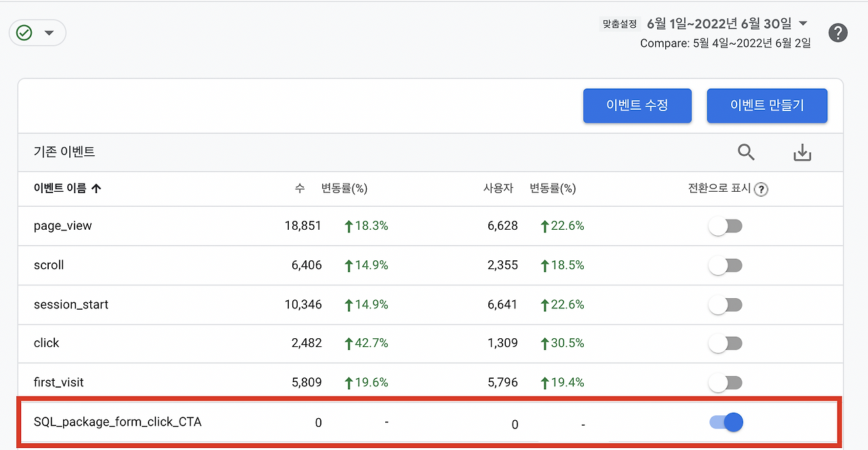Open dropdown arrow next to green check
Image resolution: width=868 pixels, height=450 pixels.
click(x=49, y=33)
